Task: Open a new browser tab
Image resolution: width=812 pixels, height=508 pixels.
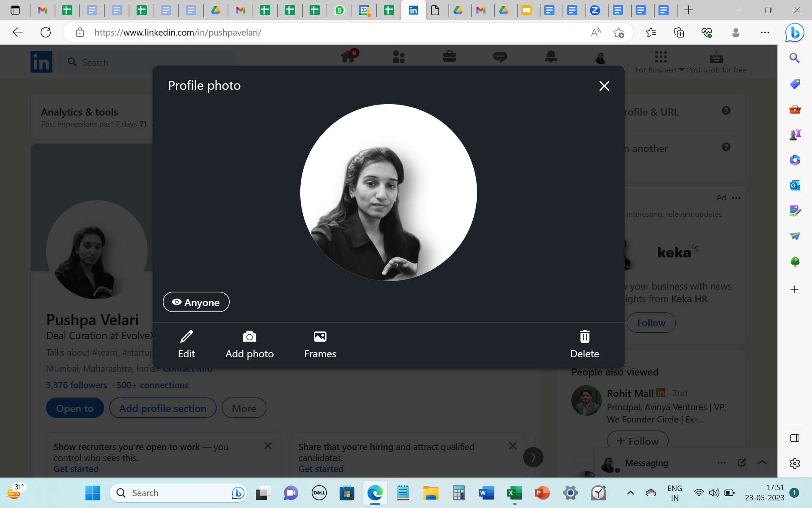Action: (689, 10)
